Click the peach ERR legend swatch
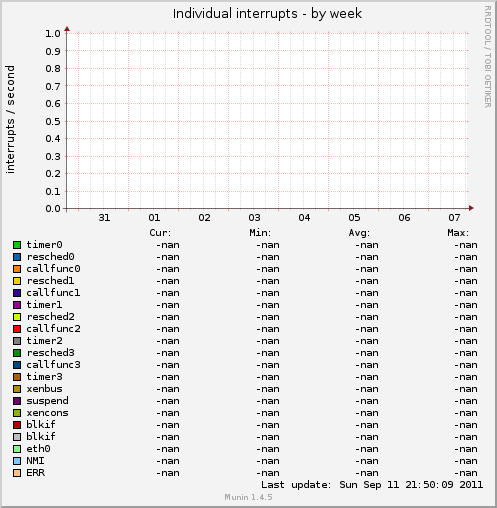Screen dimensions: 497x508 coord(17,473)
